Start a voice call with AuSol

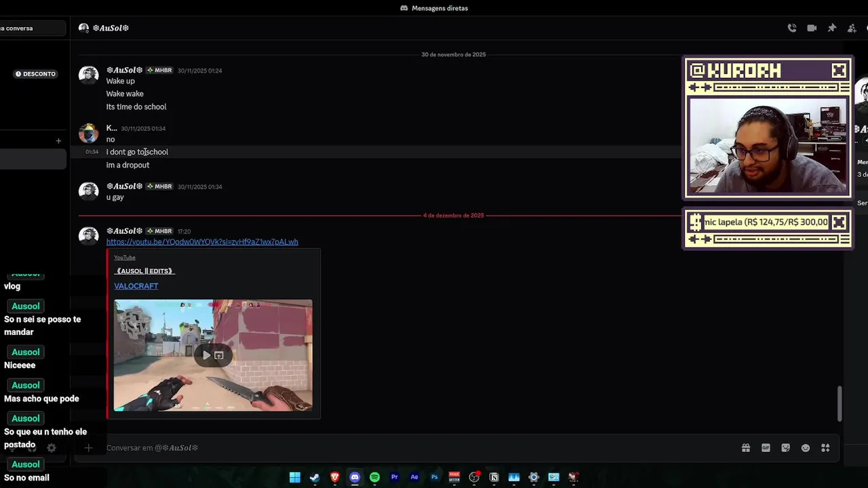click(791, 28)
